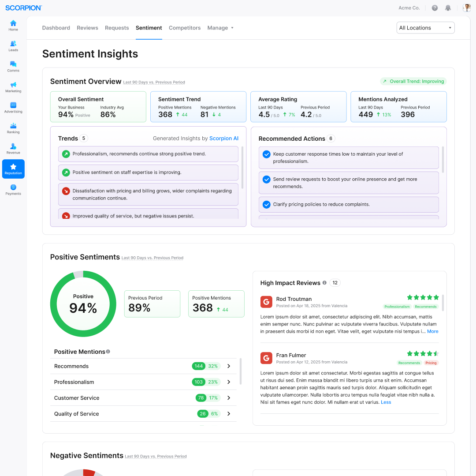
Task: Open the Advertising sidebar icon
Action: pyautogui.click(x=13, y=107)
